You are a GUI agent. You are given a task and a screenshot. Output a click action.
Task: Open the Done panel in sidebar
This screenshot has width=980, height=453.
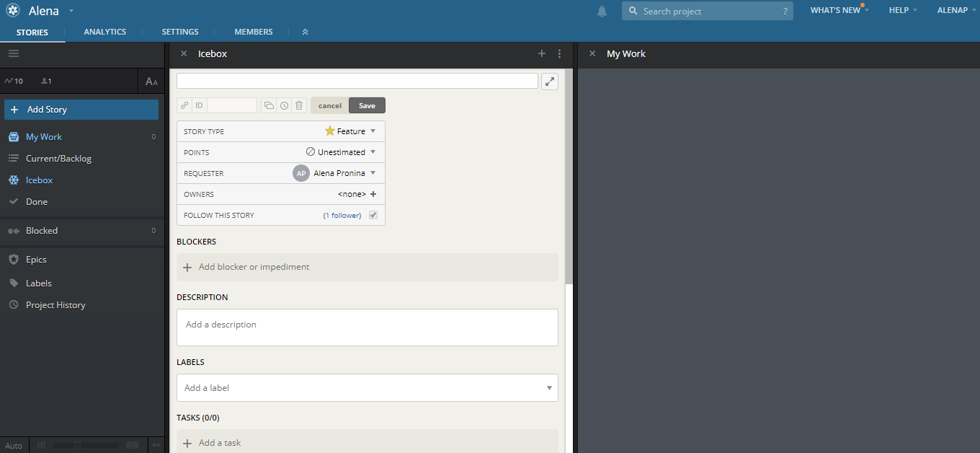(x=36, y=202)
